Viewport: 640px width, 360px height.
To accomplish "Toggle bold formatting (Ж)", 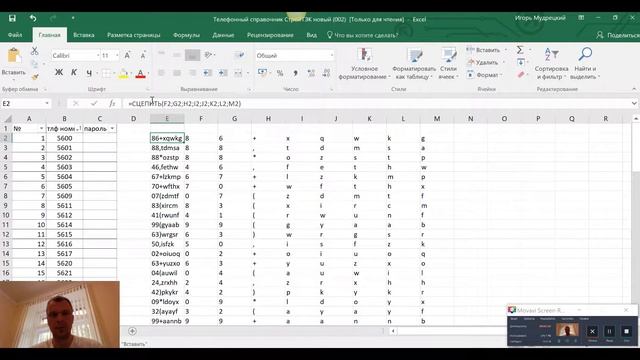I will pos(59,73).
